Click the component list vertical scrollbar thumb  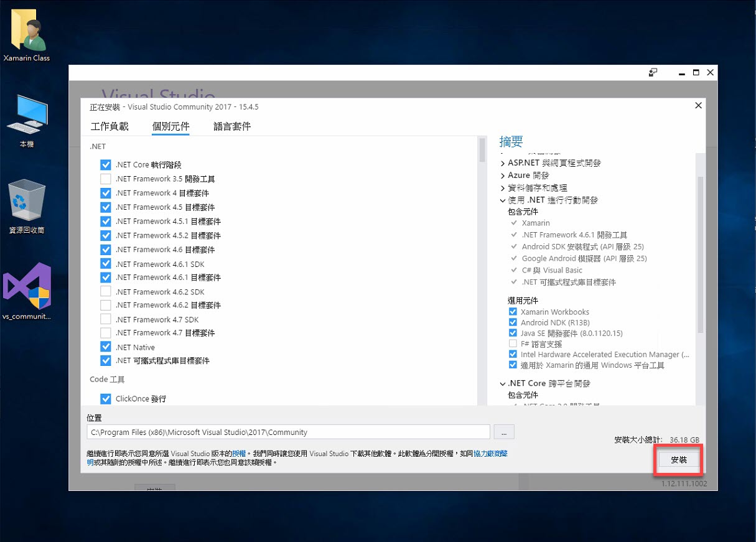482,150
